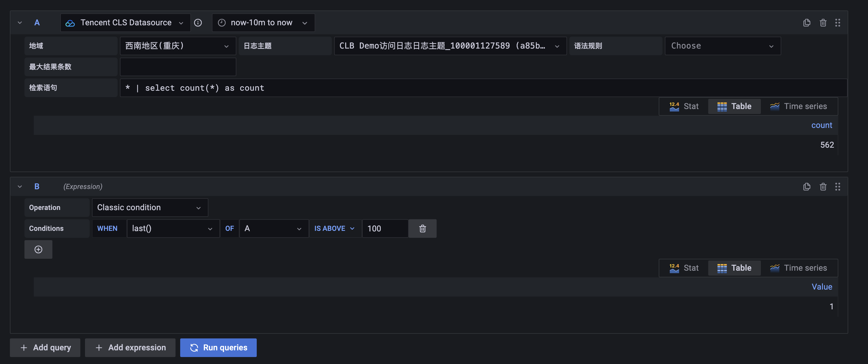Open the 语法规则 Choose dropdown
This screenshot has height=364, width=868.
(x=723, y=46)
